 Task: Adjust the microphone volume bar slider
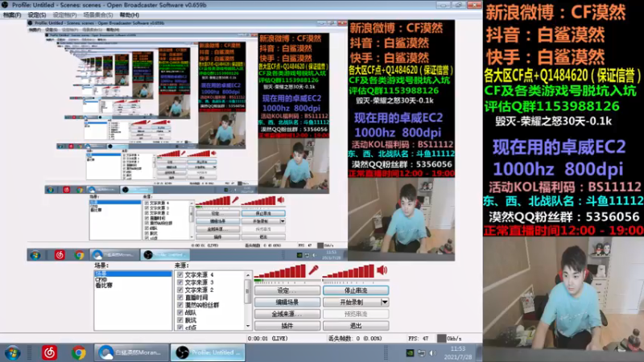280,271
